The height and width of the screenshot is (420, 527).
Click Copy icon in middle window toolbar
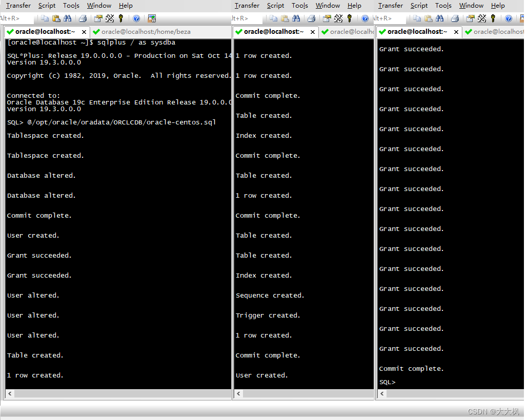[x=274, y=18]
